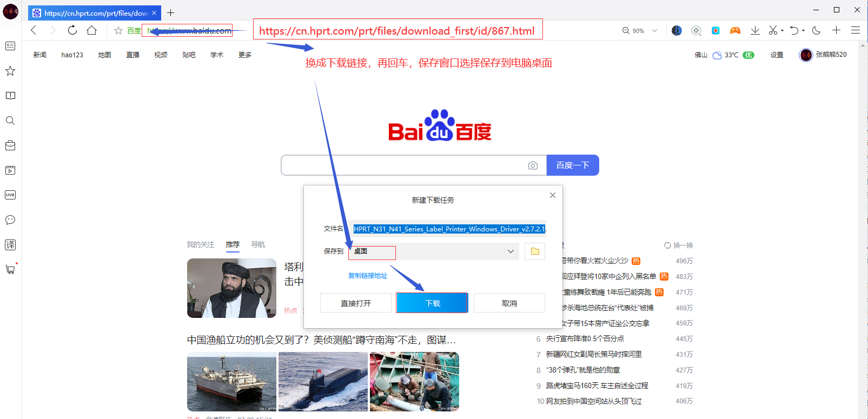The image size is (868, 419).
Task: Open the 更多 menu on Baidu
Action: pos(245,55)
